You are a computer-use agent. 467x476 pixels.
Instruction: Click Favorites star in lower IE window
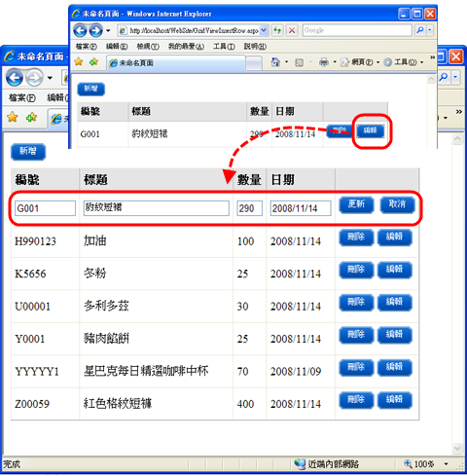pos(13,117)
